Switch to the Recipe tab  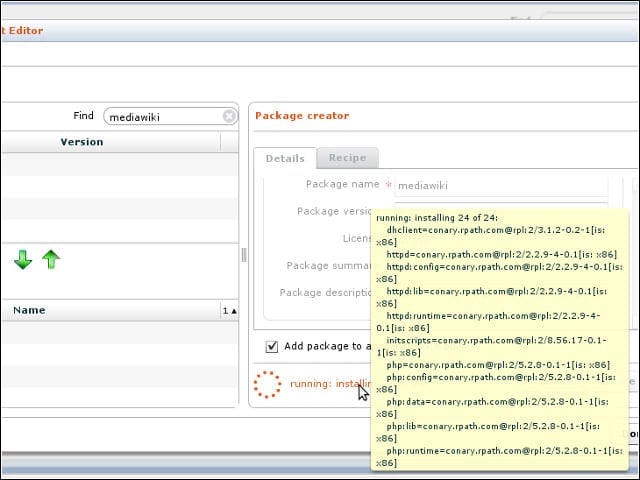(348, 158)
